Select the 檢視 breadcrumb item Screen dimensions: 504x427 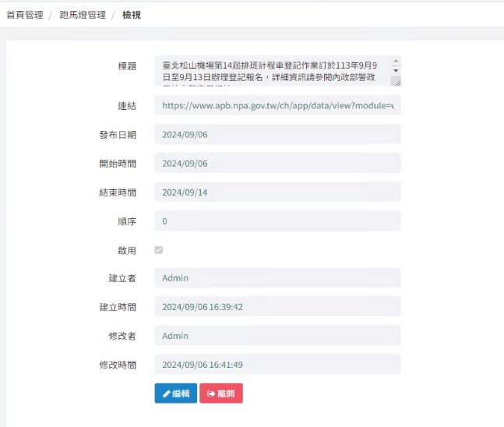132,15
